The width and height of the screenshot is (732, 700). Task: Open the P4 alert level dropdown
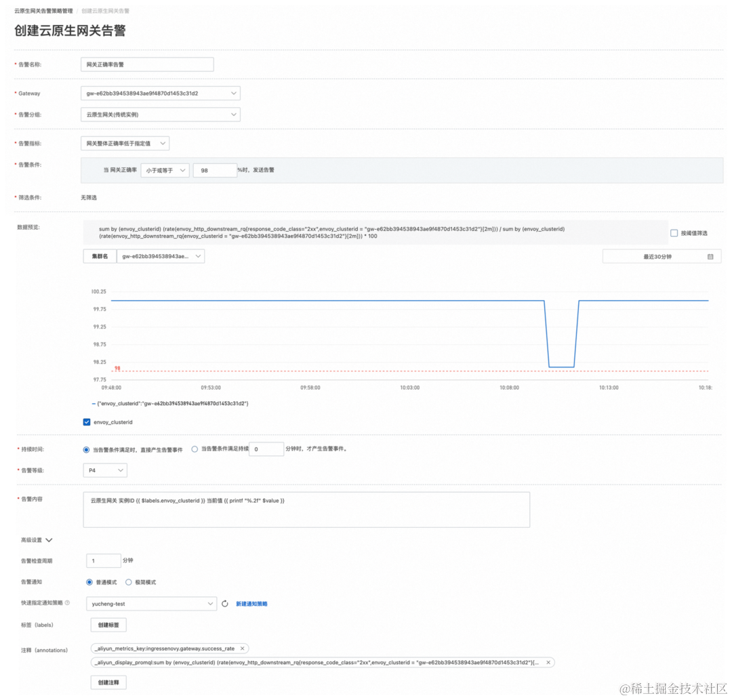pos(105,470)
